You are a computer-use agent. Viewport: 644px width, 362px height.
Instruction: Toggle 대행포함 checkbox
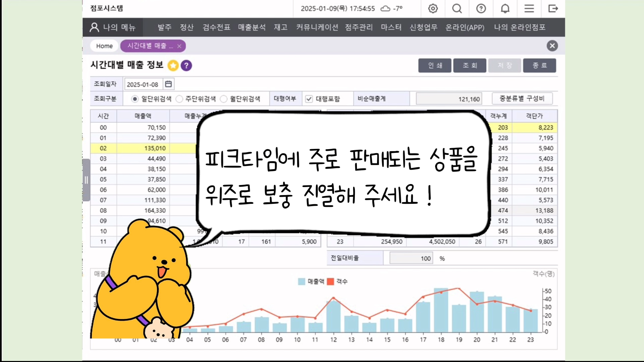[309, 99]
